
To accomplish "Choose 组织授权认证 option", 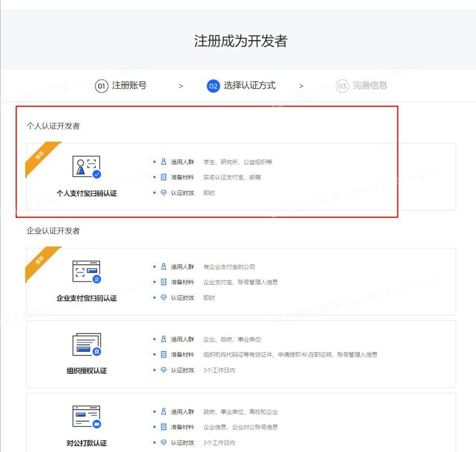I will (241, 354).
